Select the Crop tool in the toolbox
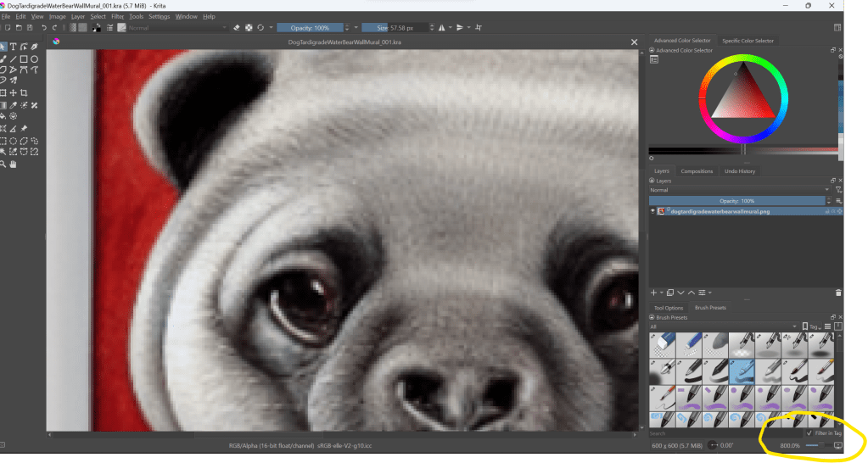 (x=24, y=92)
